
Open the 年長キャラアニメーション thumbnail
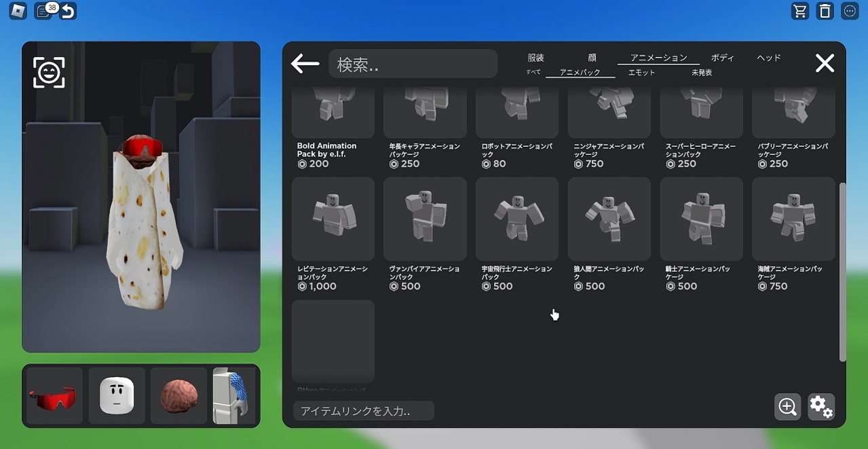425,113
